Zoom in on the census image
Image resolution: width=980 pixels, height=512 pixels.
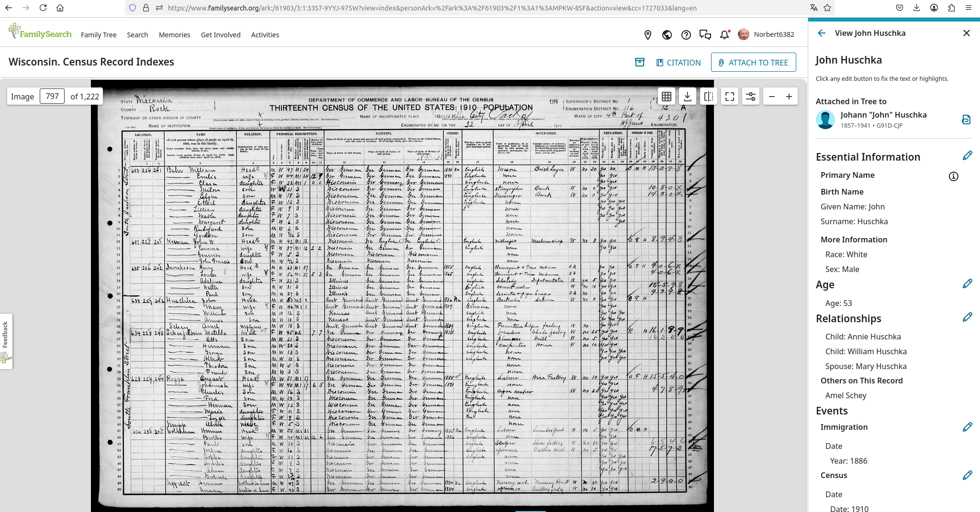pos(789,97)
